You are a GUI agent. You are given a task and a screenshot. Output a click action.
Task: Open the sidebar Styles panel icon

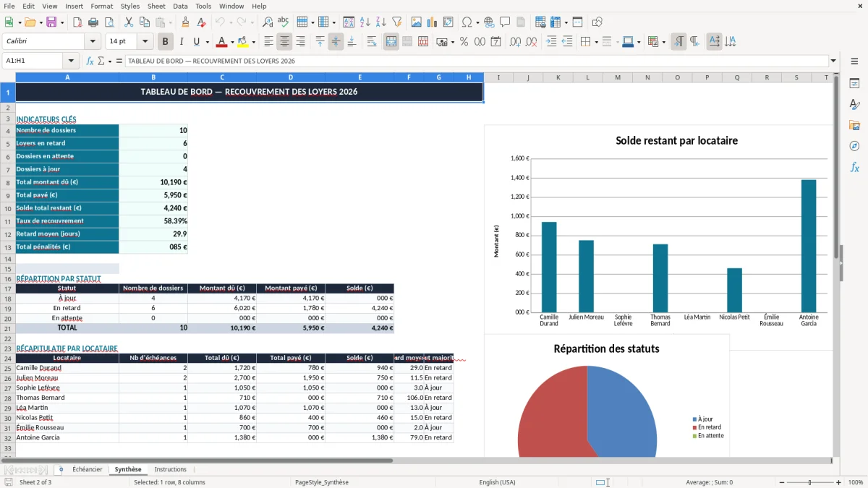(x=854, y=105)
